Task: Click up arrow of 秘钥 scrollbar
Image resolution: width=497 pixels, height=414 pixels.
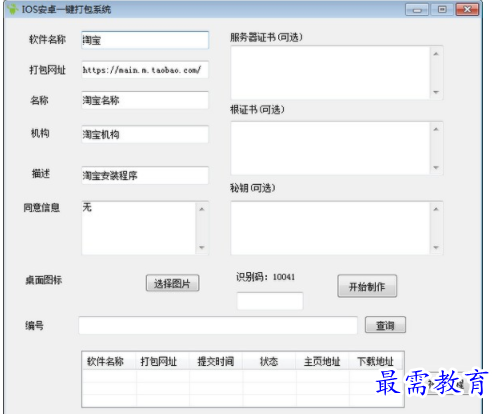Action: [x=436, y=209]
